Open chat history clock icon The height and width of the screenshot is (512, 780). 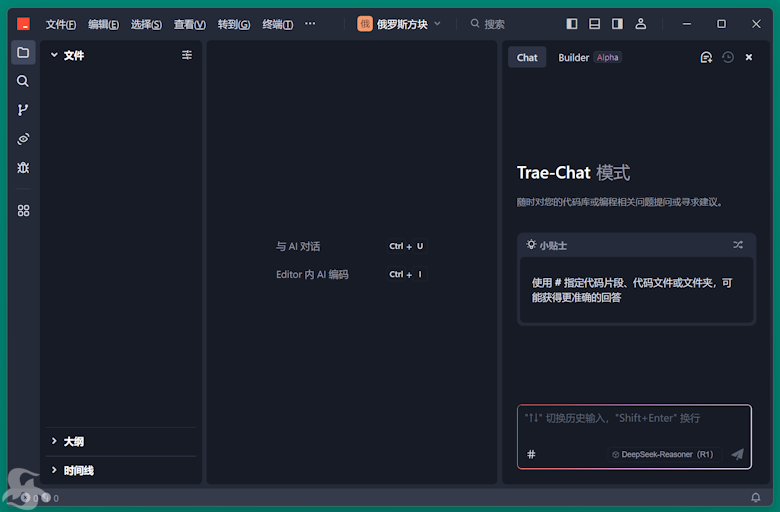click(728, 57)
